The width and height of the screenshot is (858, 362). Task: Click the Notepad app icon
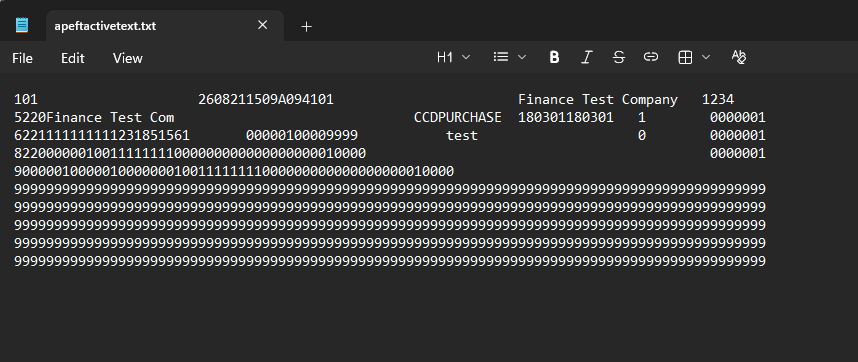coord(22,25)
